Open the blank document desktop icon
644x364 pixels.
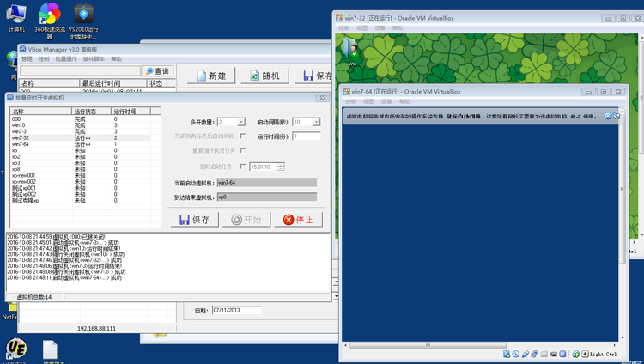point(50,351)
